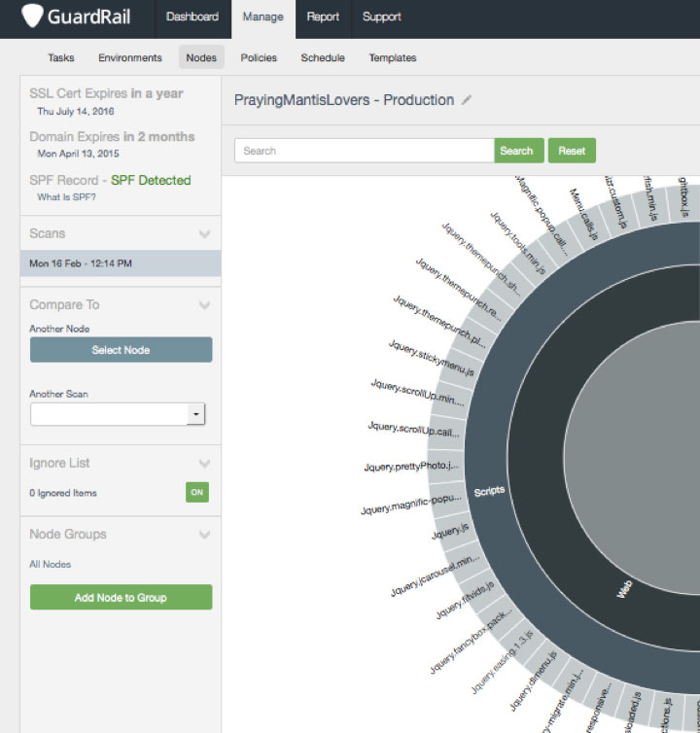Click the All Nodes group link
Viewport: 700px width, 733px height.
pos(50,564)
